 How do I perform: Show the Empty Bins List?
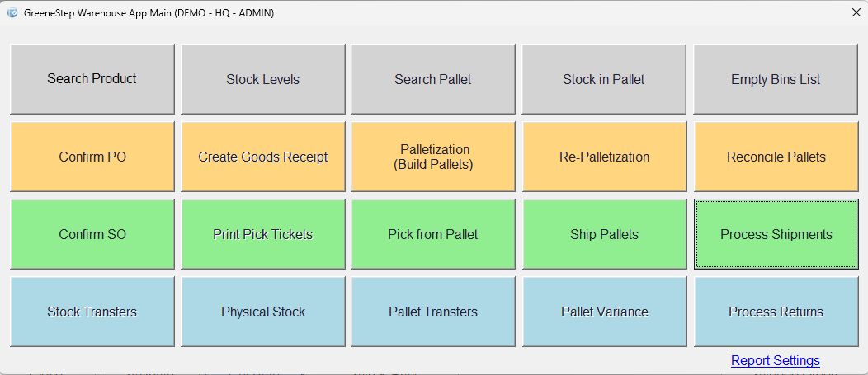(776, 79)
